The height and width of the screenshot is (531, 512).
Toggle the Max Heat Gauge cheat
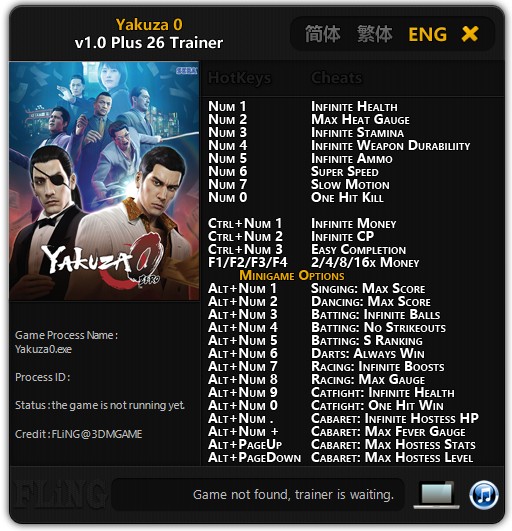click(360, 120)
